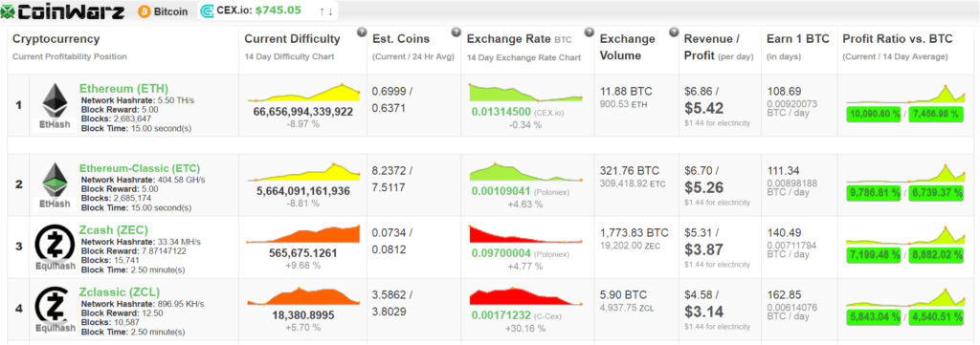Image resolution: width=980 pixels, height=345 pixels.
Task: Click the orange Bitcoin coin icon
Action: click(145, 11)
